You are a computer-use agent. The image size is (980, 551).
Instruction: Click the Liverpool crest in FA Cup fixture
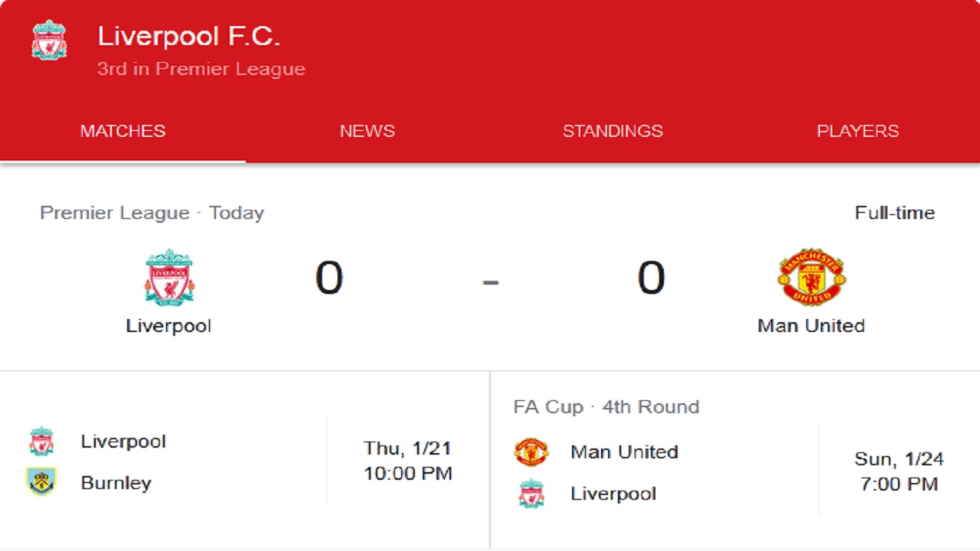point(531,494)
